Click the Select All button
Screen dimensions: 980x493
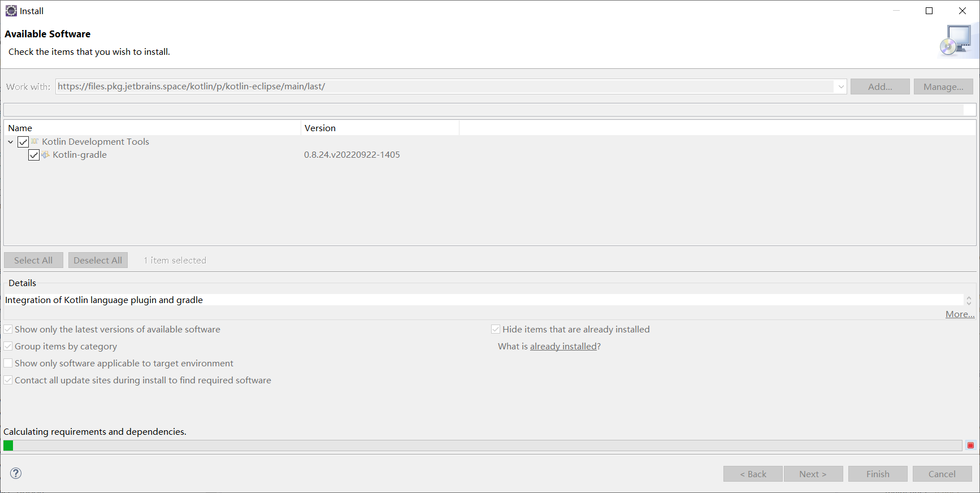coord(33,260)
